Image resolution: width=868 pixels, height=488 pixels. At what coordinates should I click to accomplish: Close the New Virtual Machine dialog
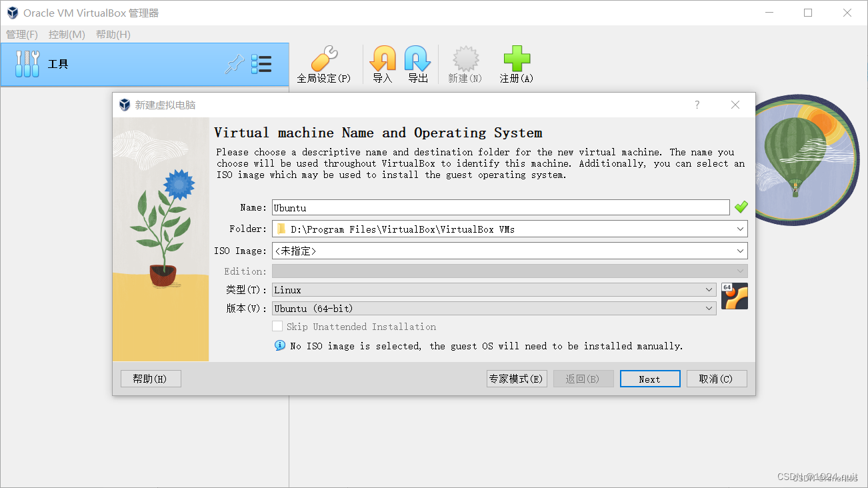coord(735,105)
